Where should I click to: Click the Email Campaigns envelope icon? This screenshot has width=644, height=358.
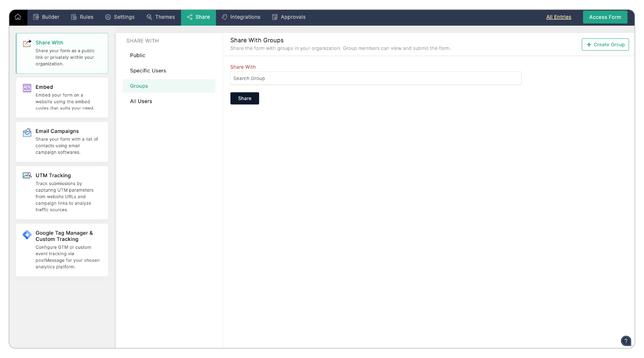(x=27, y=132)
